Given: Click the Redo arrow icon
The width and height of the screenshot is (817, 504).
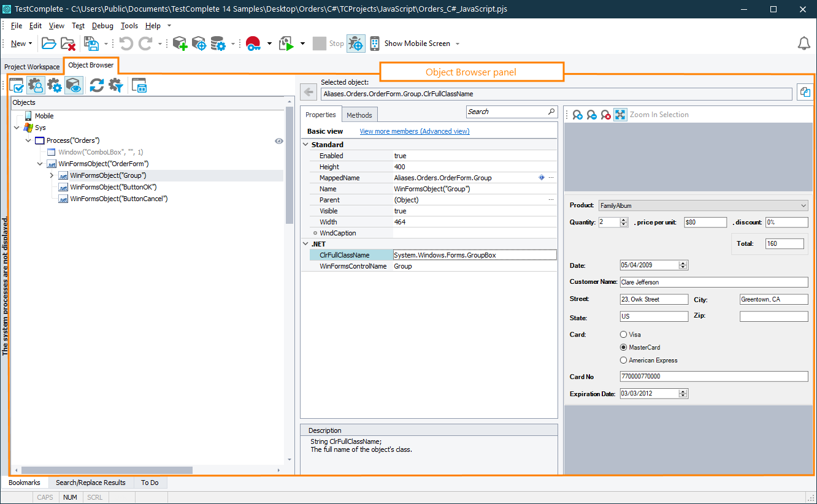Looking at the screenshot, I should (145, 44).
